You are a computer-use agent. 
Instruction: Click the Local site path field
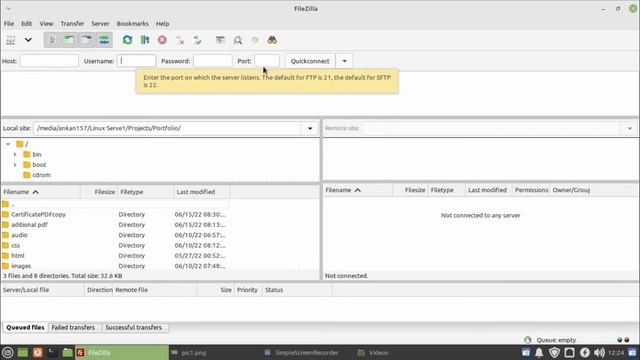coord(167,128)
